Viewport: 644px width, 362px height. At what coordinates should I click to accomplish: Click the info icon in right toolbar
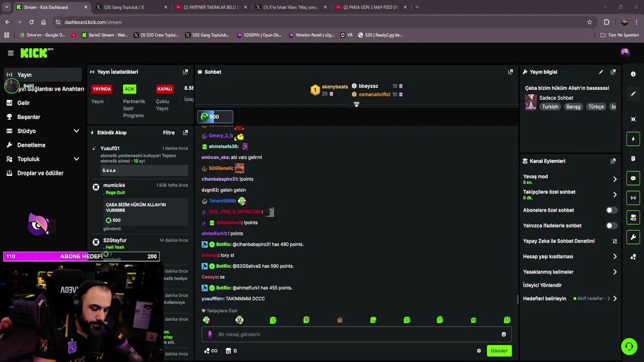click(x=633, y=74)
